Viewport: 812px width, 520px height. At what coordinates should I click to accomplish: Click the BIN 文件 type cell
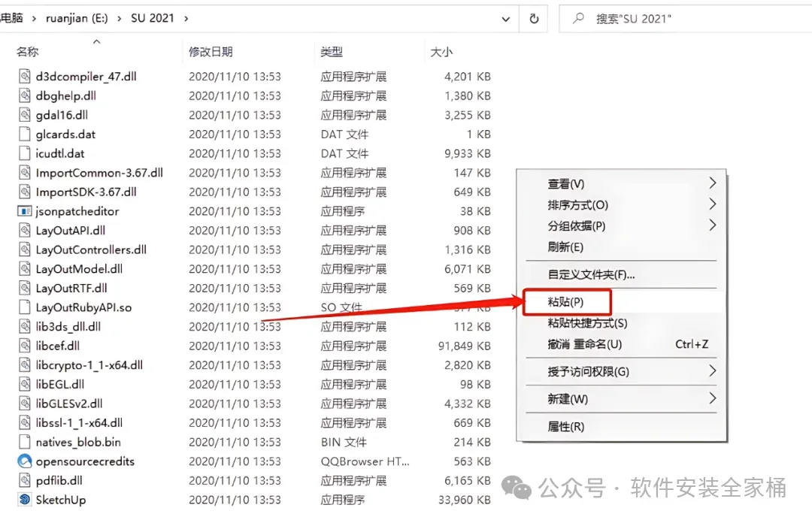(344, 442)
